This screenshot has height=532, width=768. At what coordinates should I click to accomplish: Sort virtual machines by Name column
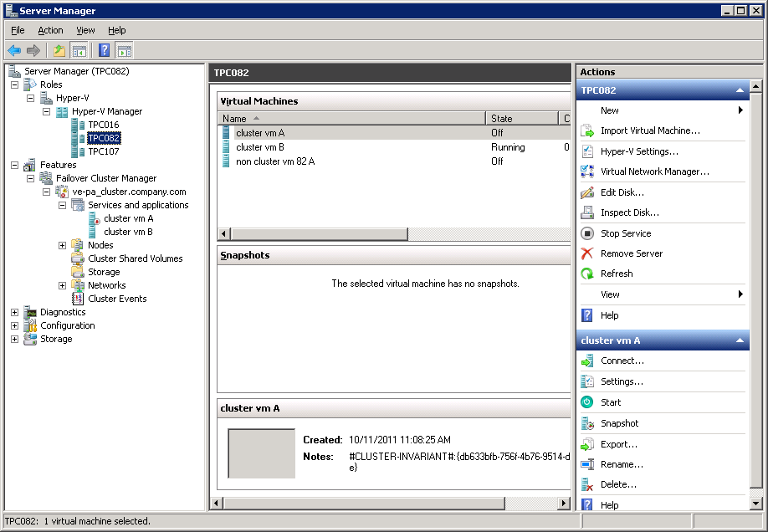pyautogui.click(x=351, y=119)
